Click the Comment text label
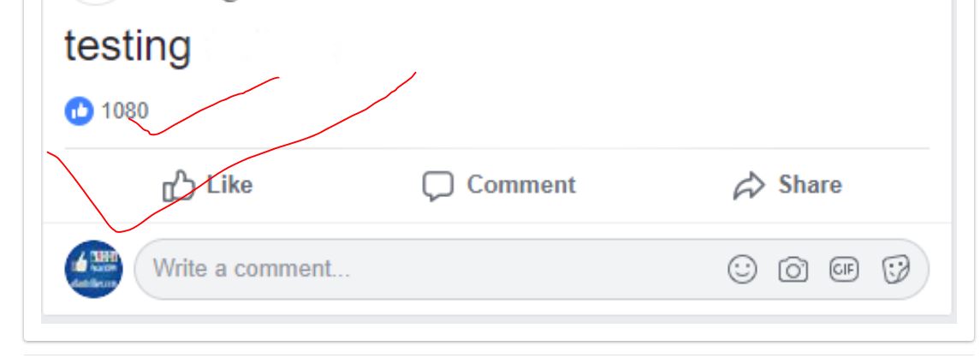Image resolution: width=980 pixels, height=364 pixels. [x=521, y=185]
